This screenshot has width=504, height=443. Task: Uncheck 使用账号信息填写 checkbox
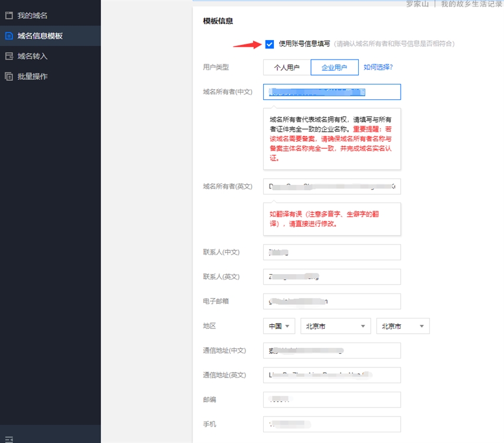270,44
